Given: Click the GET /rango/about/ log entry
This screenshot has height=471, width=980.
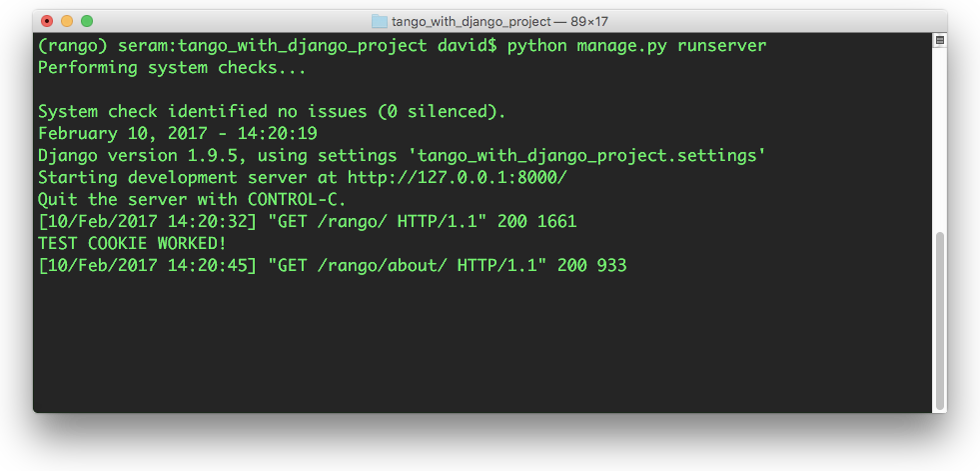Looking at the screenshot, I should click(332, 265).
